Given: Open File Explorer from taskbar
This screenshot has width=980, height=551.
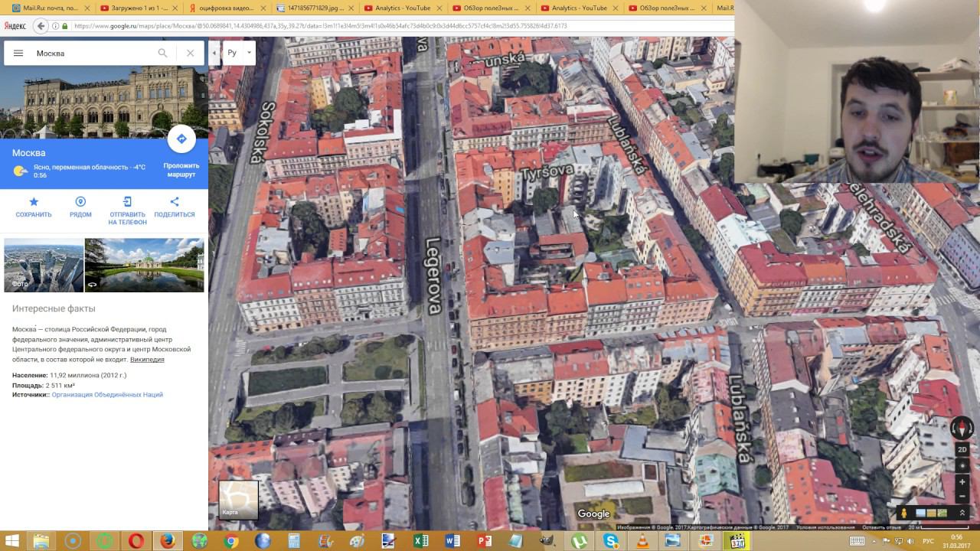Looking at the screenshot, I should [41, 541].
